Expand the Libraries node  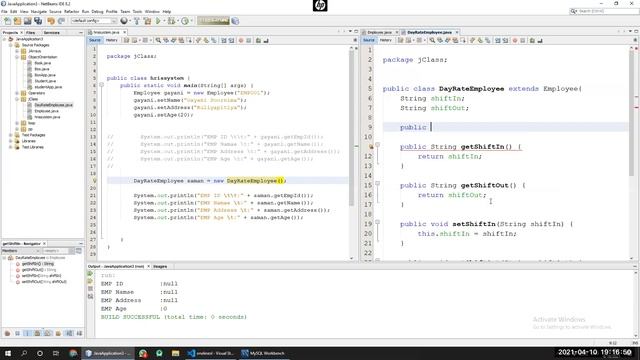tap(11, 141)
